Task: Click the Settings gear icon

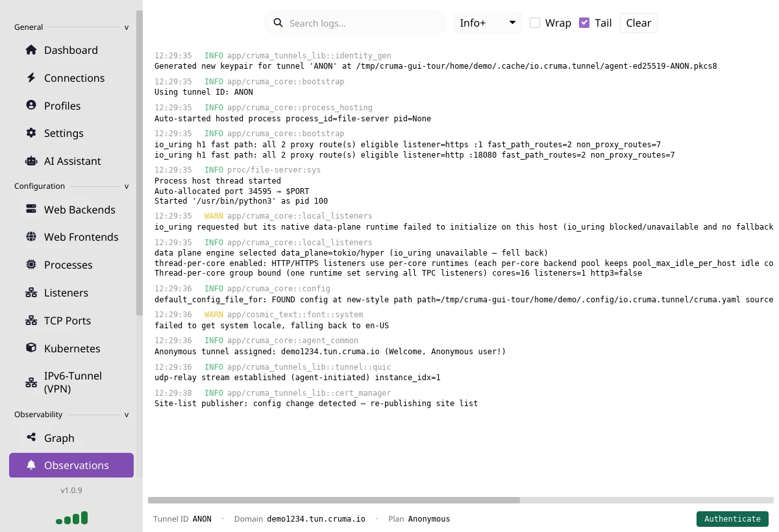Action: [x=31, y=133]
